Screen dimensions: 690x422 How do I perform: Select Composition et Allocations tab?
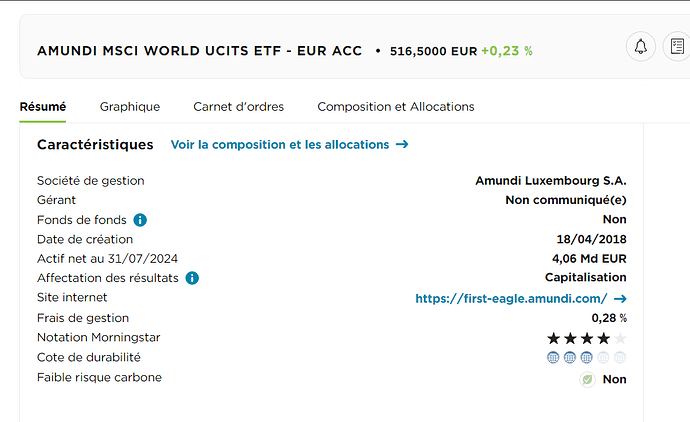pos(396,107)
